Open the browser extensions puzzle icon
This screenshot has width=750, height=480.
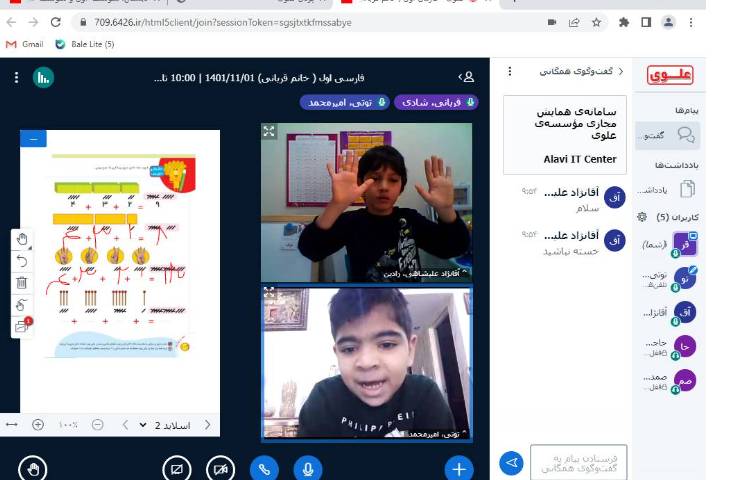point(623,22)
